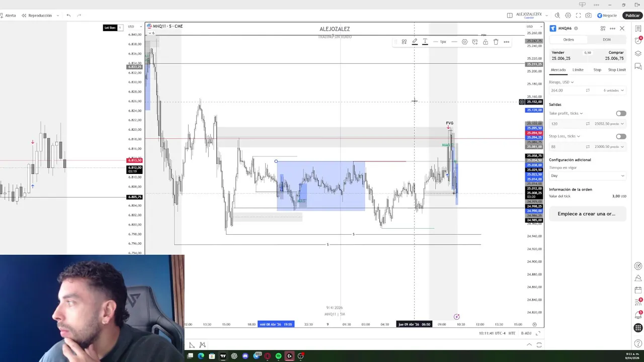The image size is (644, 362).
Task: Open quick search magnifier icon
Action: 557,16
